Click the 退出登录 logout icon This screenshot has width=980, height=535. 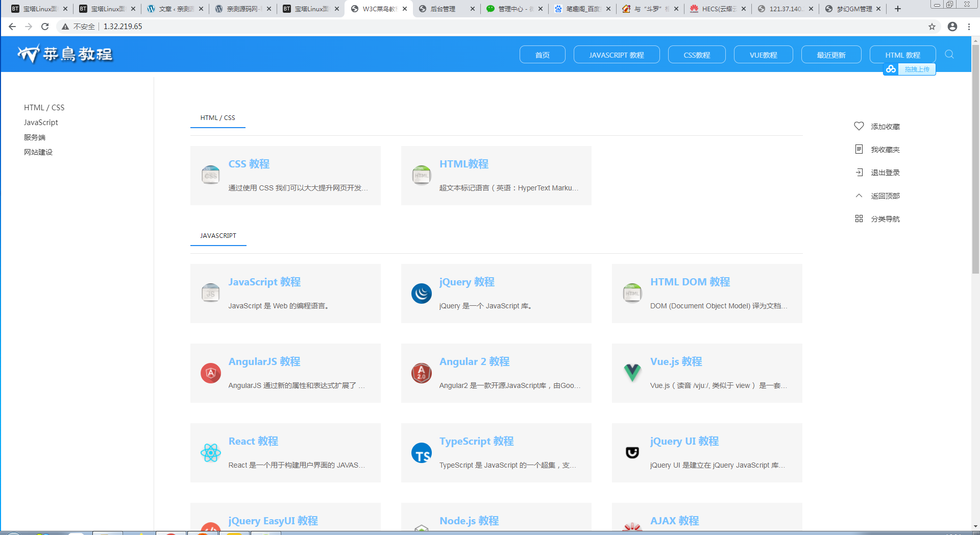[x=859, y=172]
